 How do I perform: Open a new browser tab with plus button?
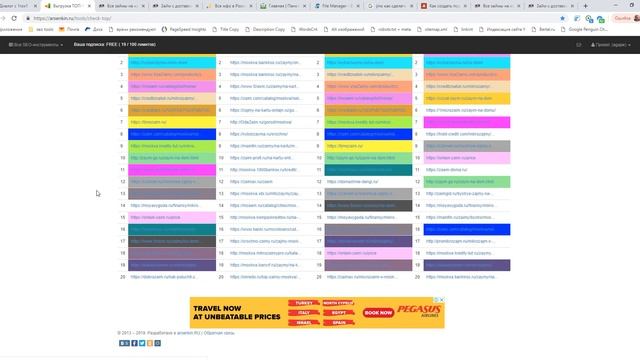(585, 6)
